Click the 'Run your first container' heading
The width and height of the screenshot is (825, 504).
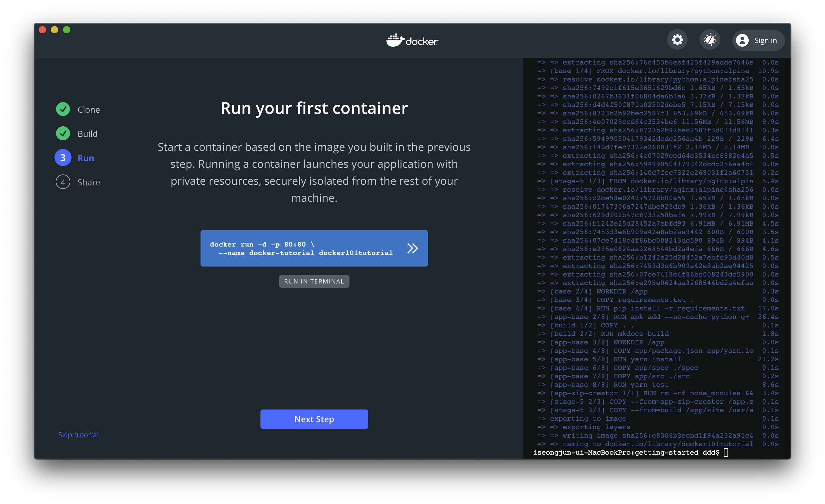pos(314,108)
